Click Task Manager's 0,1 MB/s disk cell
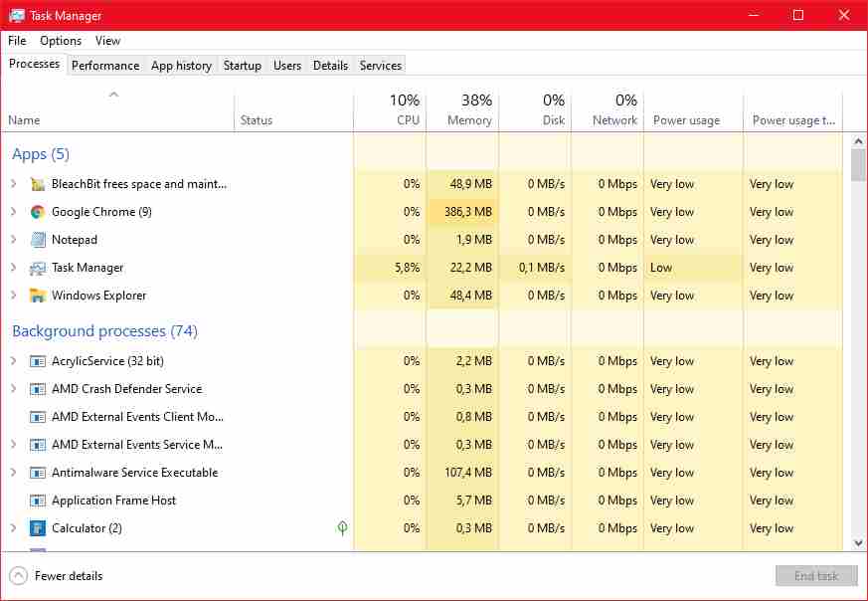The height and width of the screenshot is (601, 868). pyautogui.click(x=535, y=268)
